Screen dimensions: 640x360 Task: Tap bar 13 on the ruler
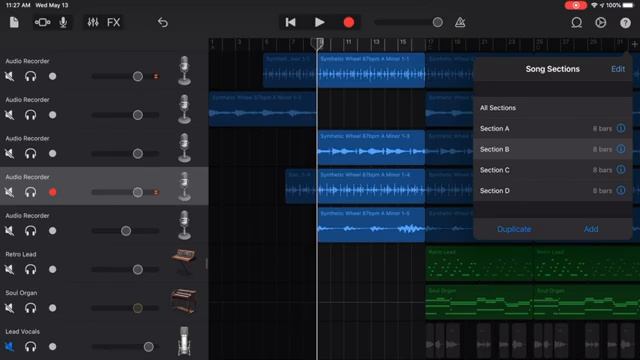click(376, 42)
